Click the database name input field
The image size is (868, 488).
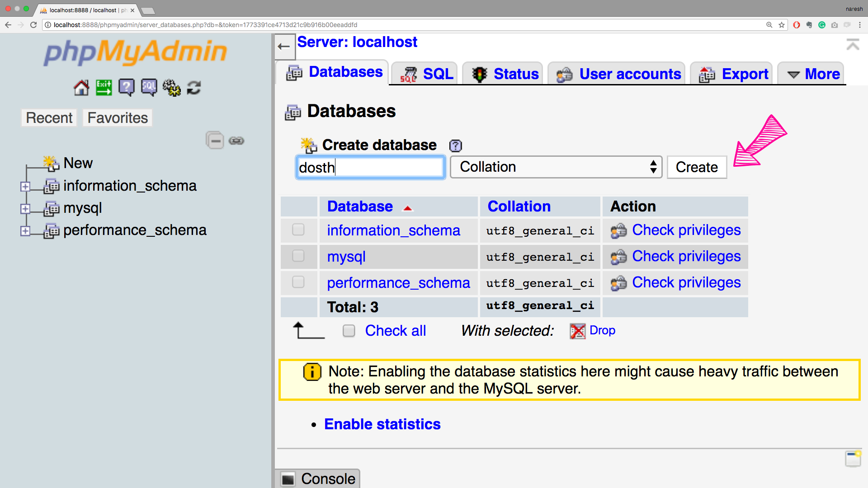(371, 168)
